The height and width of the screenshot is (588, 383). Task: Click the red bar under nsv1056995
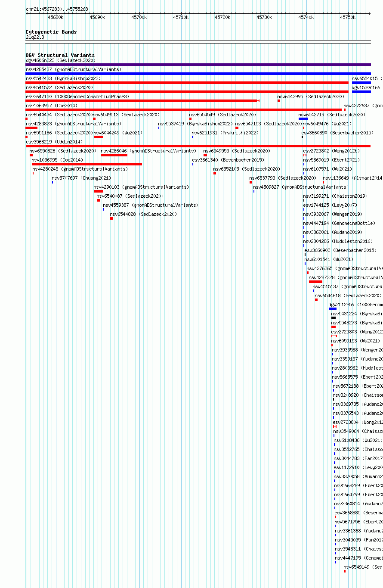87,164
